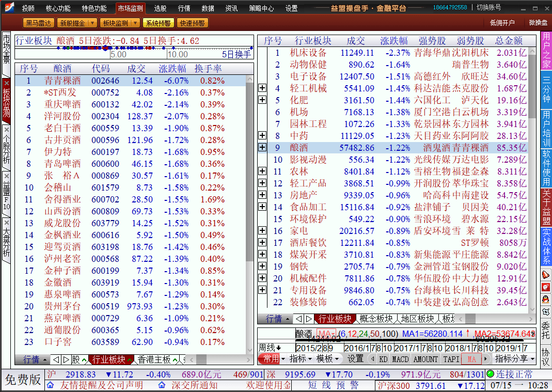Click the right arrow after MA indicator
The height and width of the screenshot is (392, 552).
(x=486, y=359)
